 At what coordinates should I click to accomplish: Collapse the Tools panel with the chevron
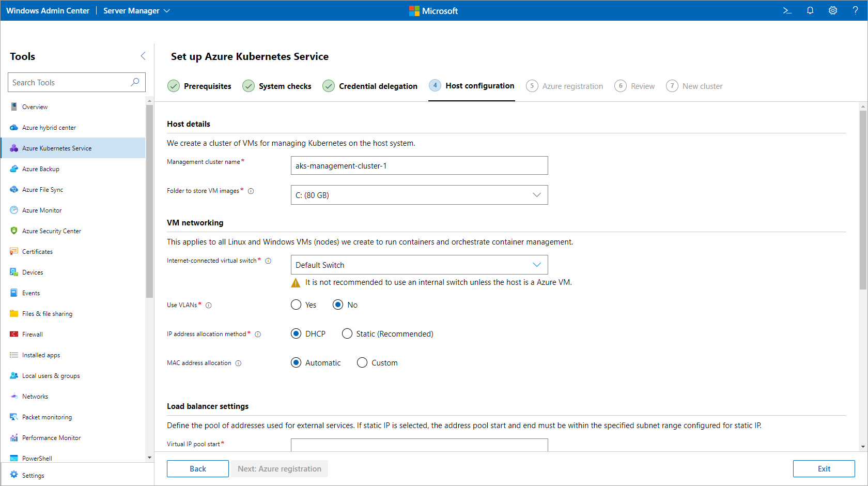pyautogui.click(x=143, y=56)
